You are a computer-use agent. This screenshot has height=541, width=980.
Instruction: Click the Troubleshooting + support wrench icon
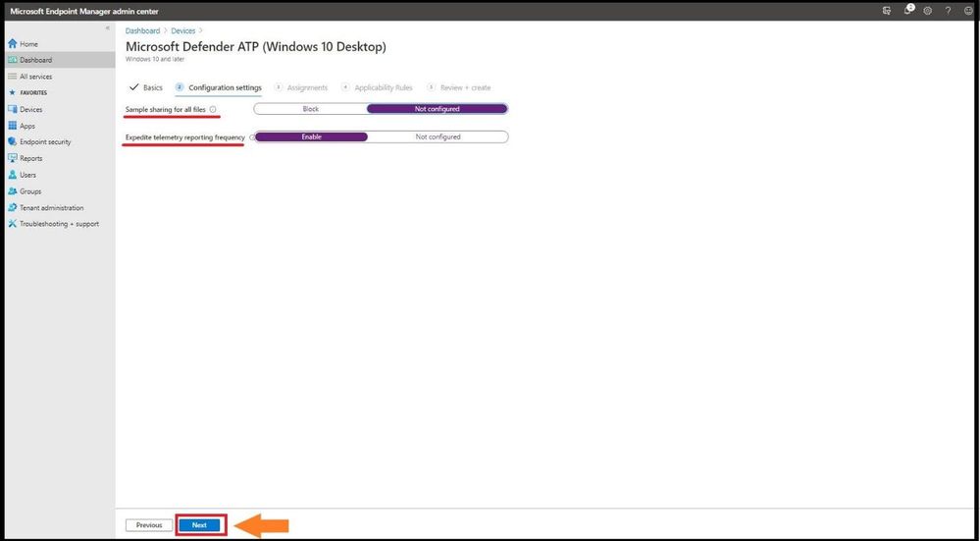point(12,224)
